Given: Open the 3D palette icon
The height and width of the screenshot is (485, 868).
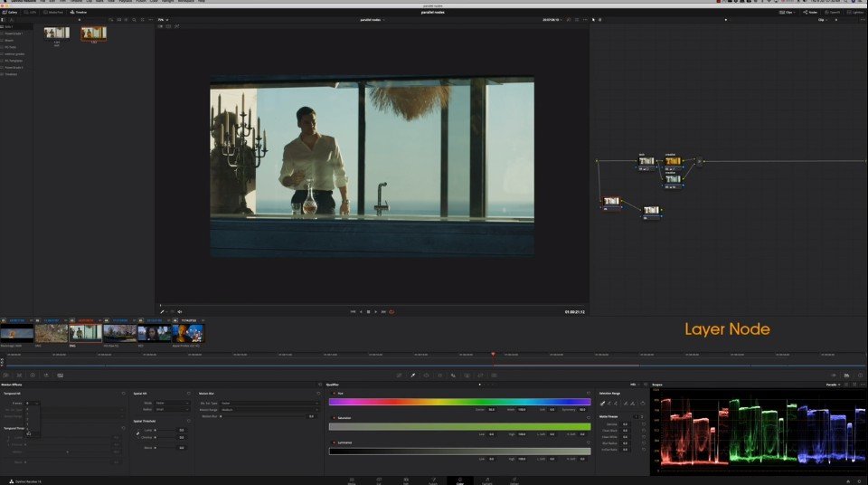Looking at the screenshot, I should coord(495,376).
